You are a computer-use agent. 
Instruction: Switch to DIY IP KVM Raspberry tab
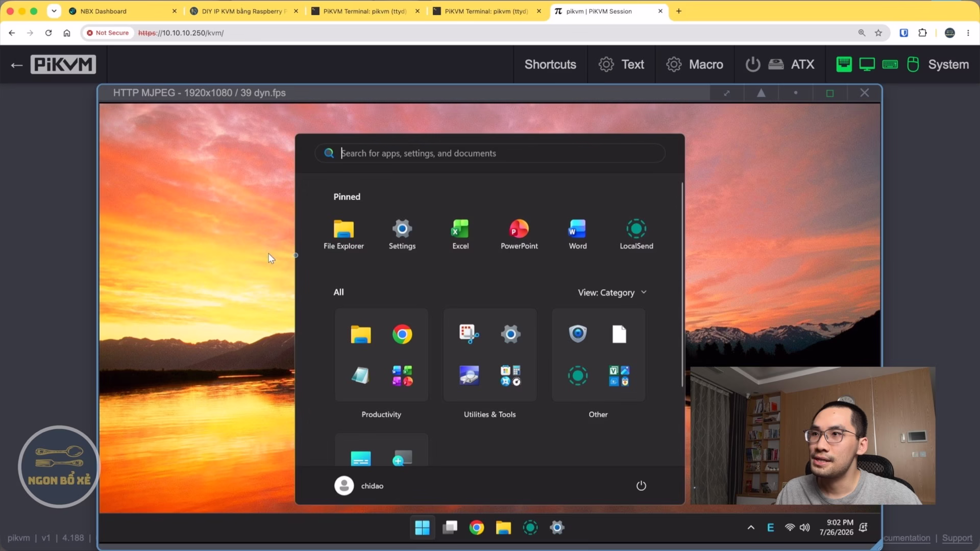244,11
